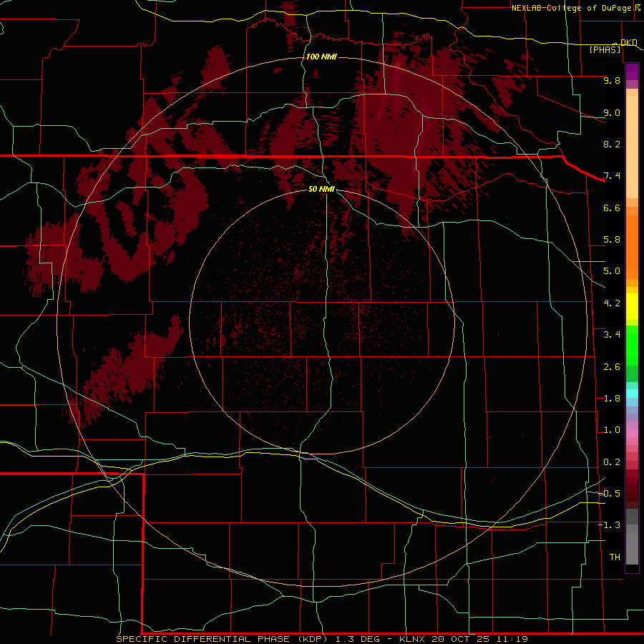
Task: Click the 20 OCT 25 date text
Action: [x=462, y=639]
